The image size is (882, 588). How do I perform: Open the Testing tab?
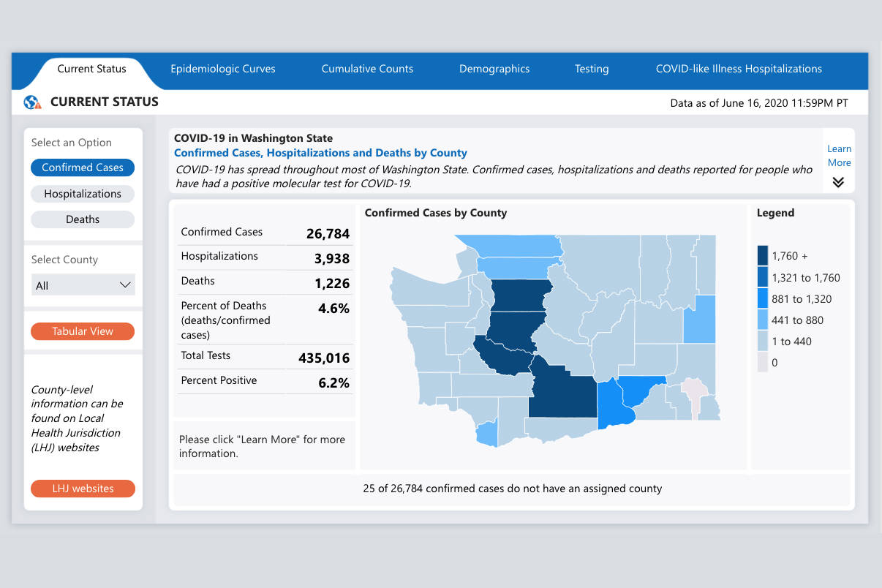[x=592, y=69]
